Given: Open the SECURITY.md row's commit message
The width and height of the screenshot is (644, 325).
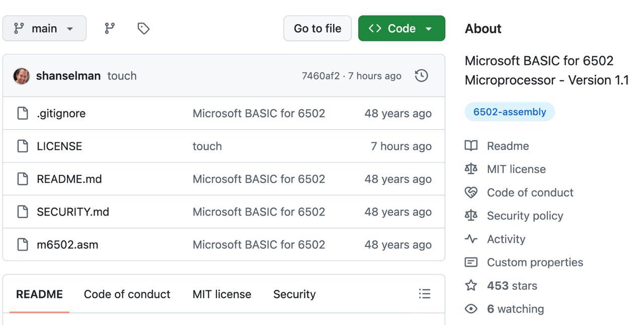Looking at the screenshot, I should 259,212.
